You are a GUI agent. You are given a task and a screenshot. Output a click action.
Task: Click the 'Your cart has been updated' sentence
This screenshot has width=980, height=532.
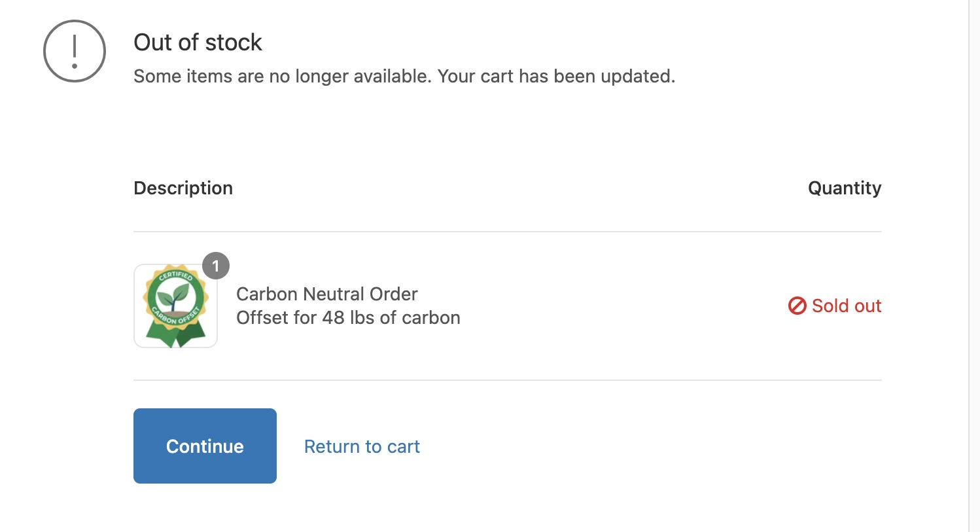click(x=556, y=77)
